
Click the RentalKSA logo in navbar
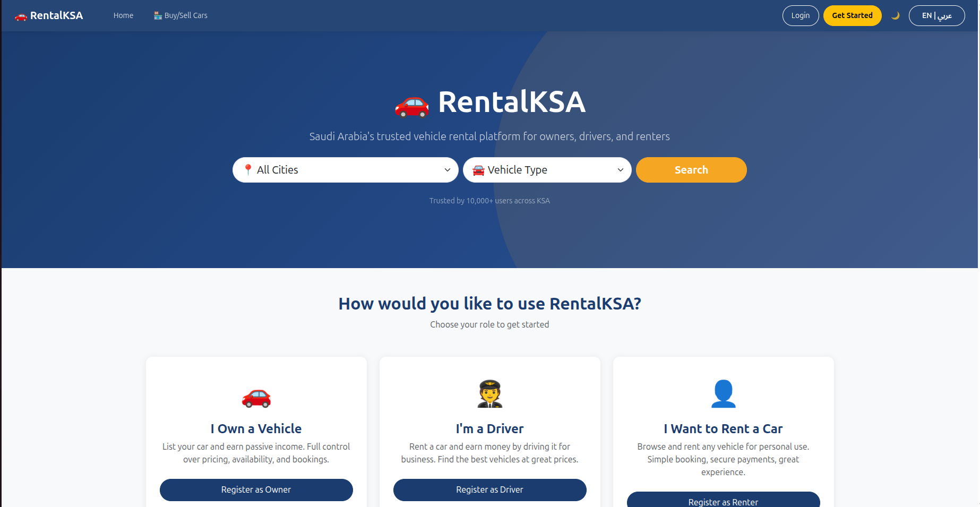49,15
